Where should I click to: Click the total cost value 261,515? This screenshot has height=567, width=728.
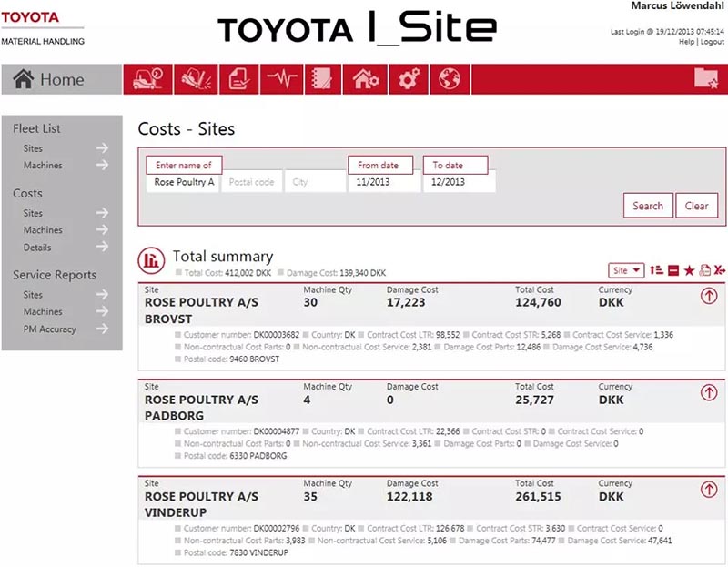(538, 496)
